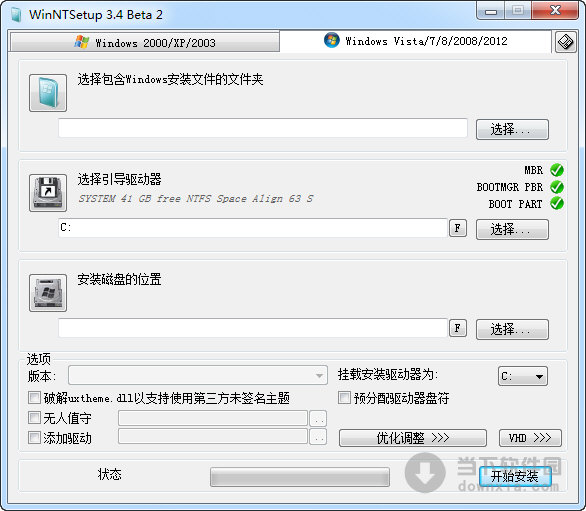Image resolution: width=586 pixels, height=511 pixels.
Task: Click the BOOTMGR PBR green check icon
Action: [557, 187]
